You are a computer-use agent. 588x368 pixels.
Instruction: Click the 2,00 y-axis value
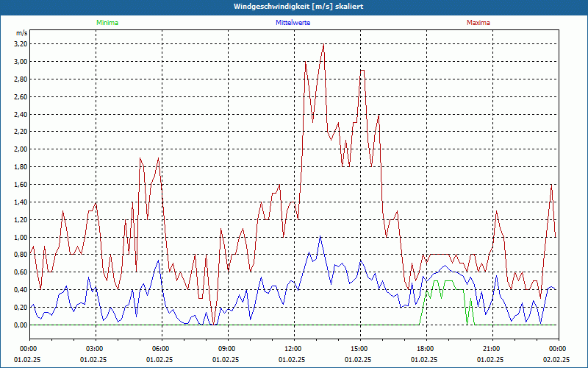coord(21,149)
